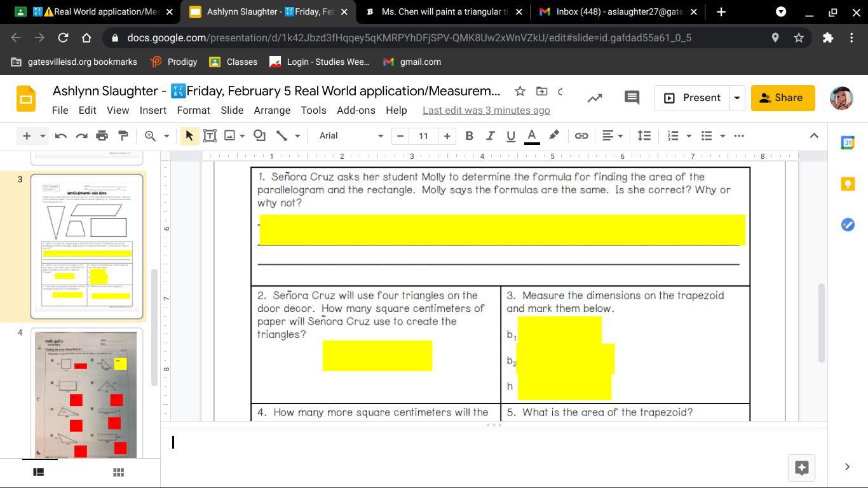Star this presentation

520,91
